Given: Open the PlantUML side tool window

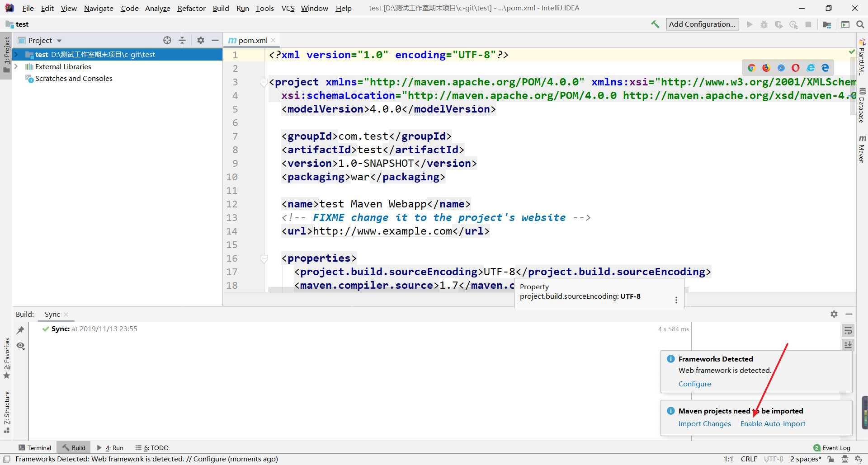Looking at the screenshot, I should [x=862, y=56].
